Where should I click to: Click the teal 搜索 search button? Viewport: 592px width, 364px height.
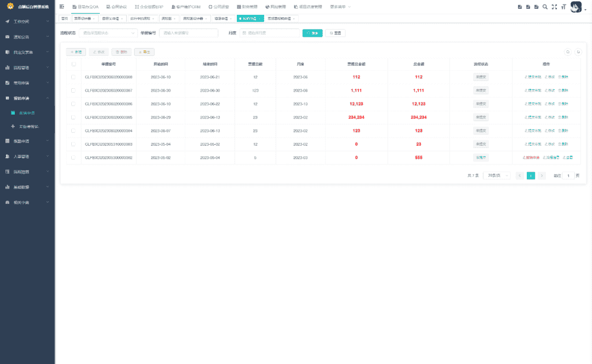point(312,33)
